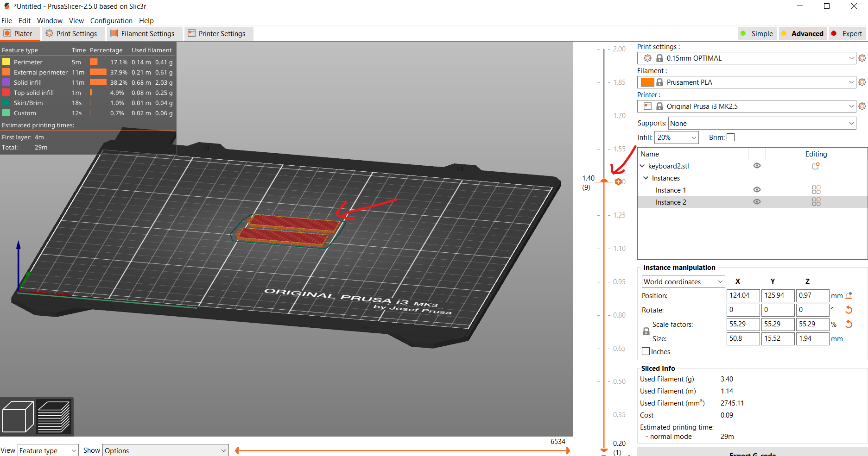The height and width of the screenshot is (456, 868).
Task: Open the View menu
Action: [76, 21]
